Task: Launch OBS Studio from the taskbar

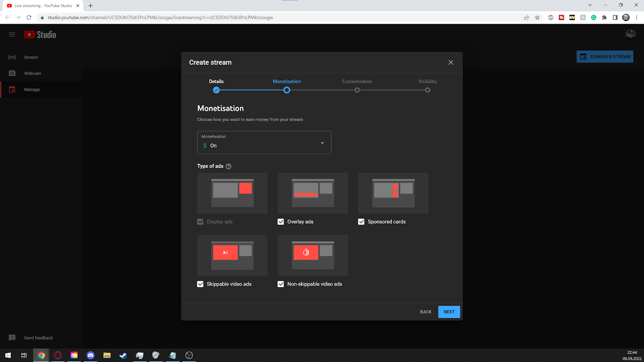Action: click(x=189, y=355)
